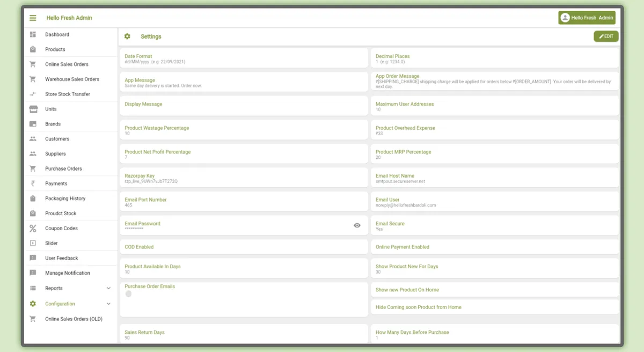Click the EDIT button
This screenshot has height=352, width=644.
pyautogui.click(x=606, y=36)
